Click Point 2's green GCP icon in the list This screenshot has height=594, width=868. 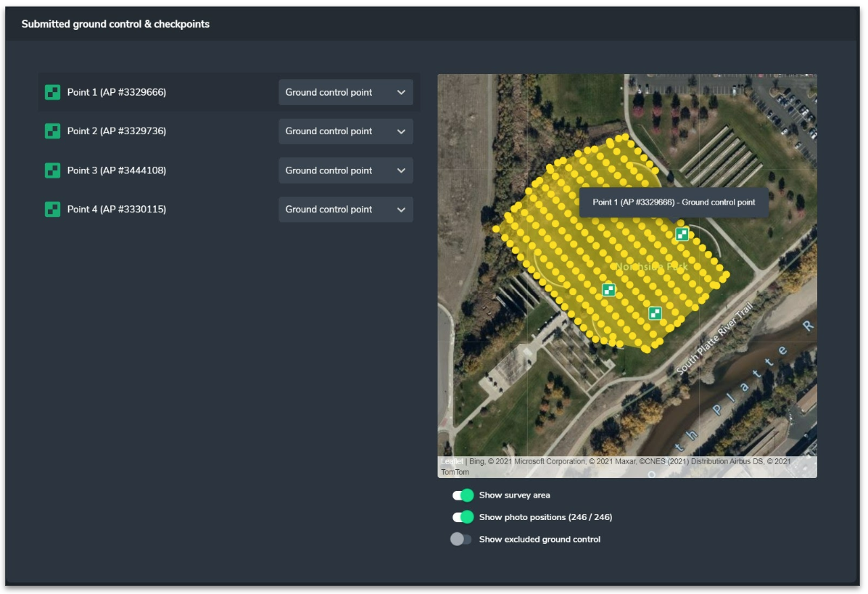pos(54,131)
